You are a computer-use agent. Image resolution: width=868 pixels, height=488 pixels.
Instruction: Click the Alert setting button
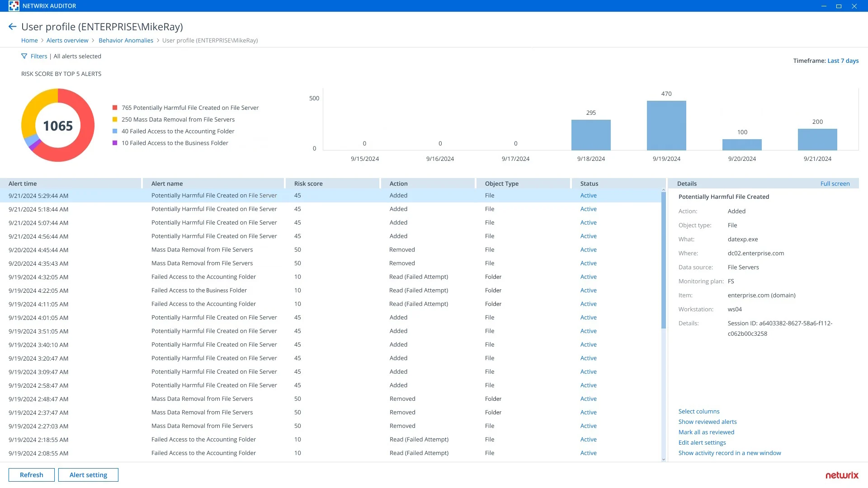pos(88,475)
